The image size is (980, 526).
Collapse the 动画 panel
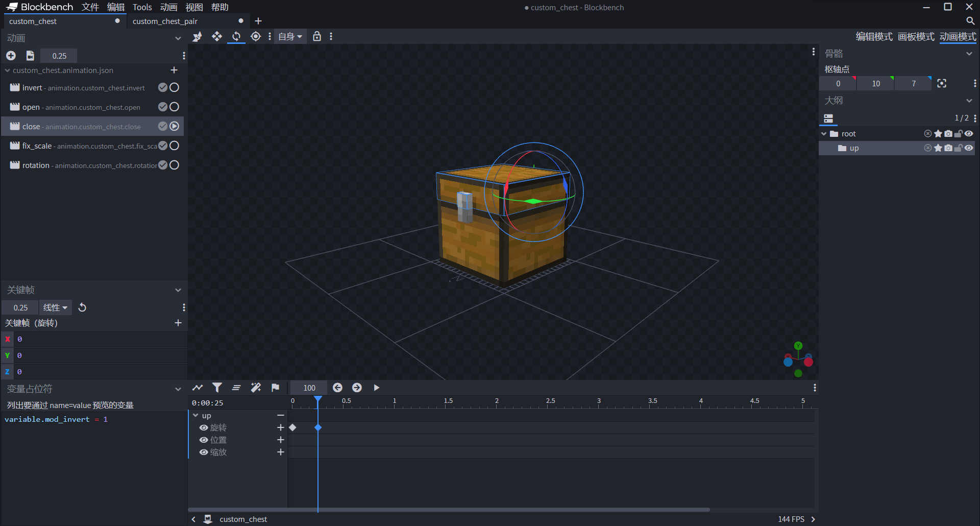178,38
